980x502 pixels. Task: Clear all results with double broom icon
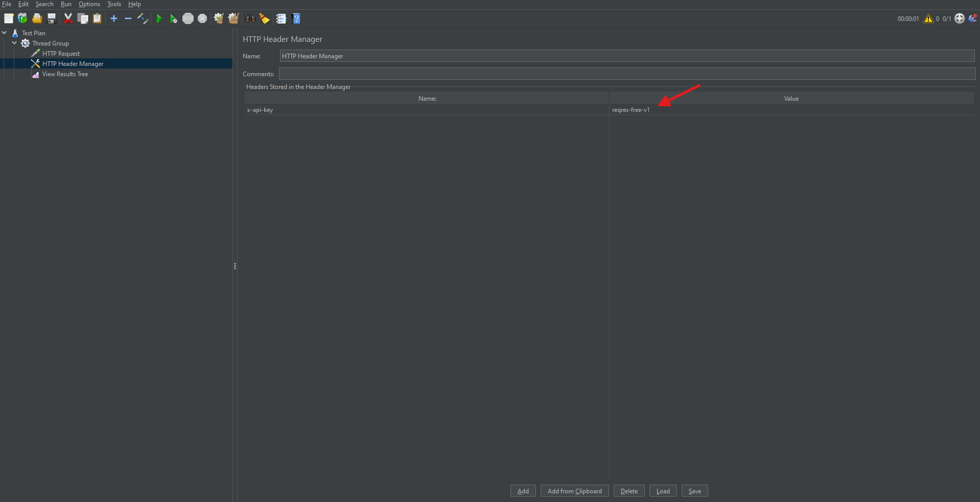pyautogui.click(x=234, y=18)
